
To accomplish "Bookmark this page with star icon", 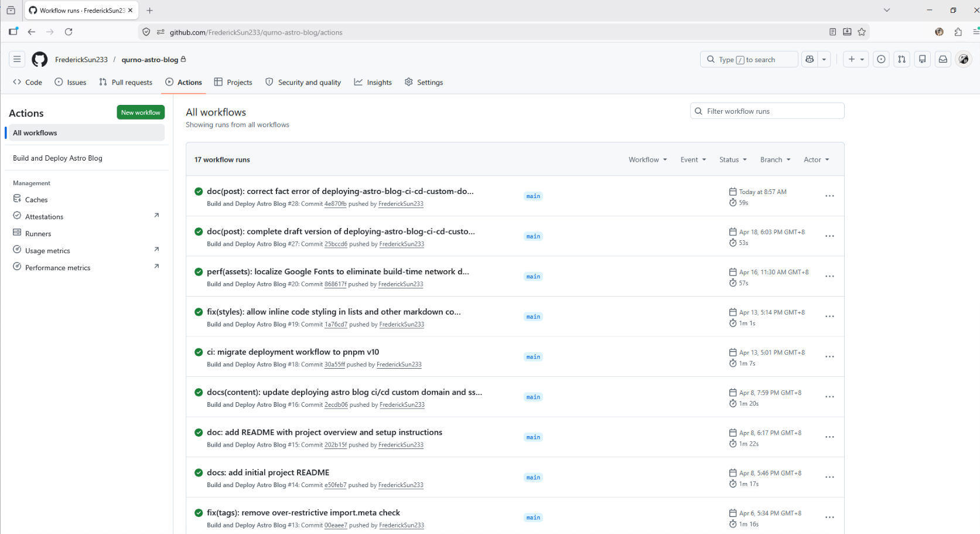I will [862, 32].
